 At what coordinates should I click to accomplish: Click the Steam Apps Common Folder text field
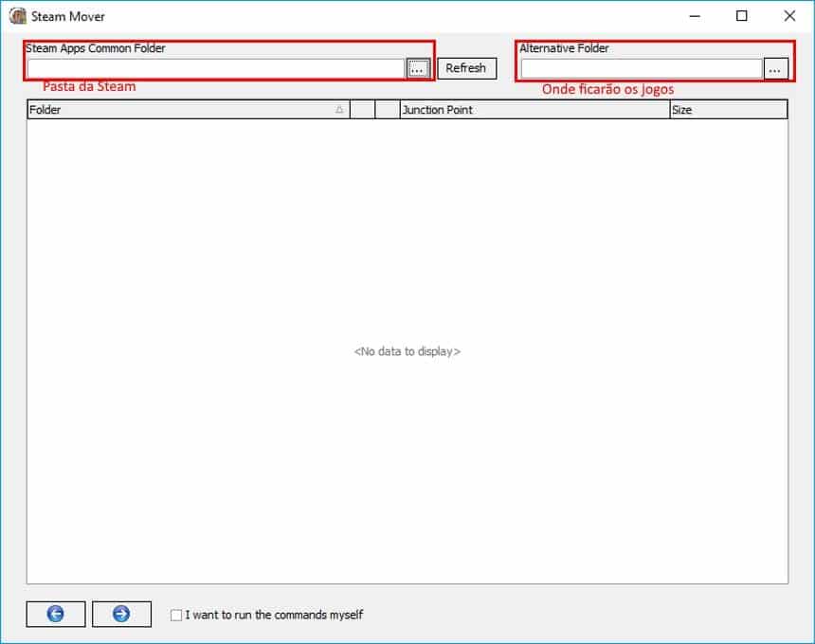tap(216, 68)
